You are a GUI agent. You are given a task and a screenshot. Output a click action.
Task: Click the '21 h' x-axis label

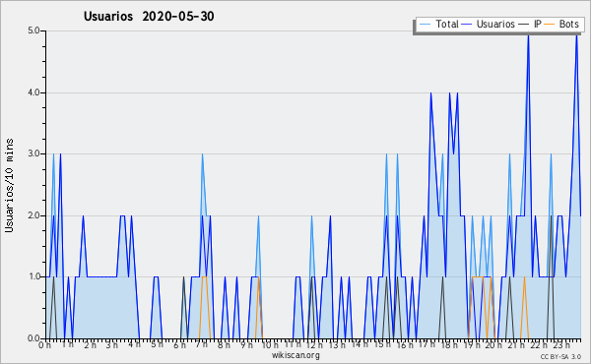[x=516, y=345]
